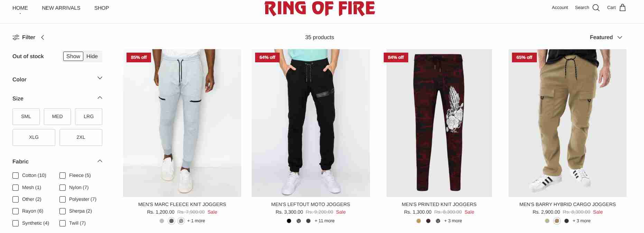
Task: Open the Featured sort dropdown
Action: (x=606, y=37)
